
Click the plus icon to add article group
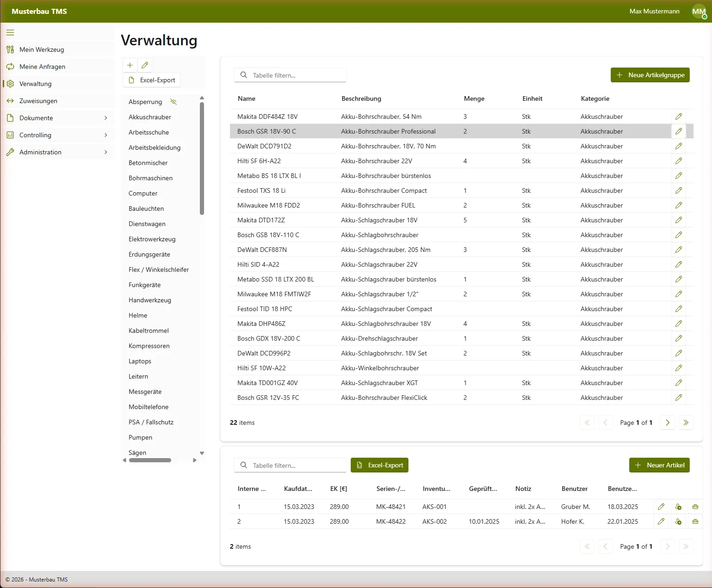click(x=130, y=65)
